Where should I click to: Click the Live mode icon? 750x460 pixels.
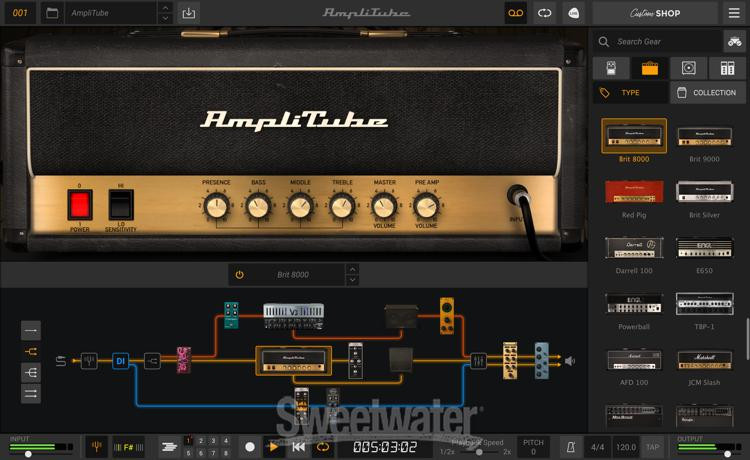tap(574, 13)
